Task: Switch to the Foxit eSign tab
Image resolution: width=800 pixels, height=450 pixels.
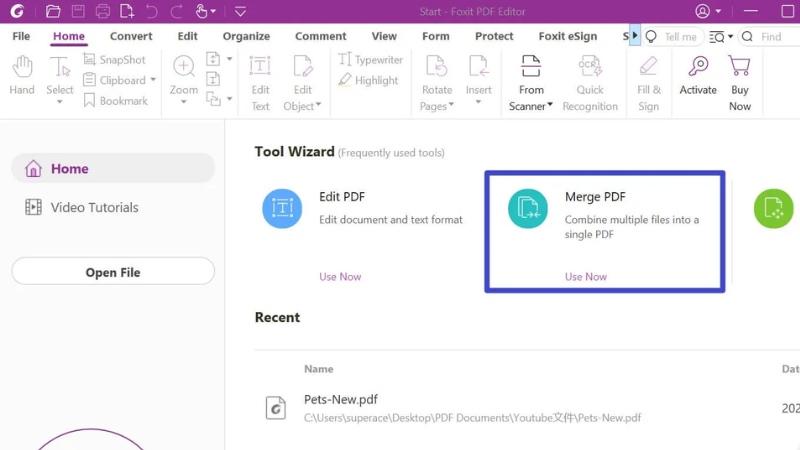Action: pos(567,36)
